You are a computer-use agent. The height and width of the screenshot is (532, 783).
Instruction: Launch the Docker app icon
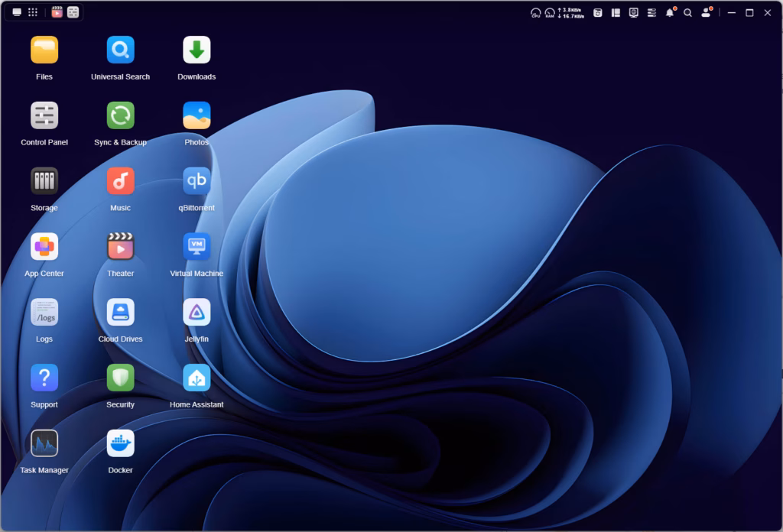pyautogui.click(x=120, y=444)
